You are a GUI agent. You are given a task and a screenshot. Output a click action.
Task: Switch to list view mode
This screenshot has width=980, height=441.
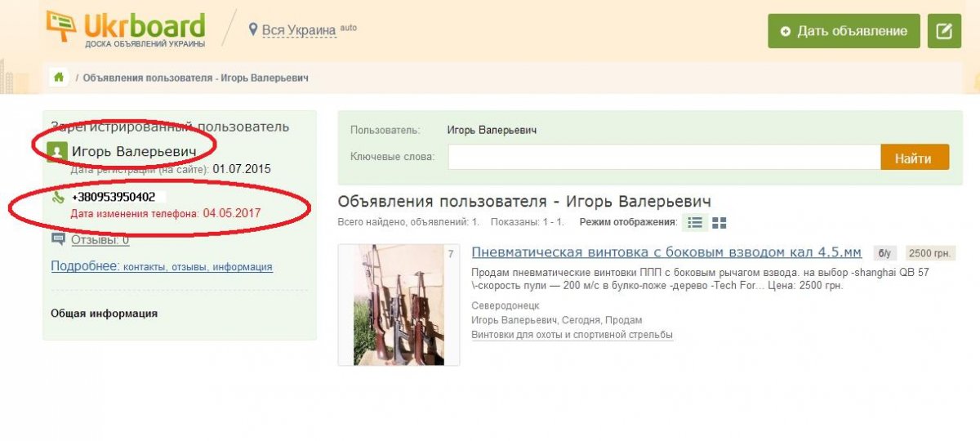(x=695, y=222)
